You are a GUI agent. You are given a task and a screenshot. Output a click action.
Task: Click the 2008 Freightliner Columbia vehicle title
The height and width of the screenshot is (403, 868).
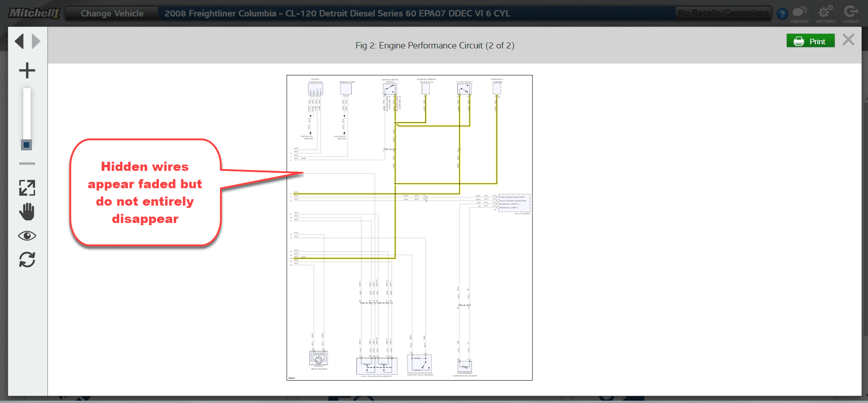(x=337, y=14)
